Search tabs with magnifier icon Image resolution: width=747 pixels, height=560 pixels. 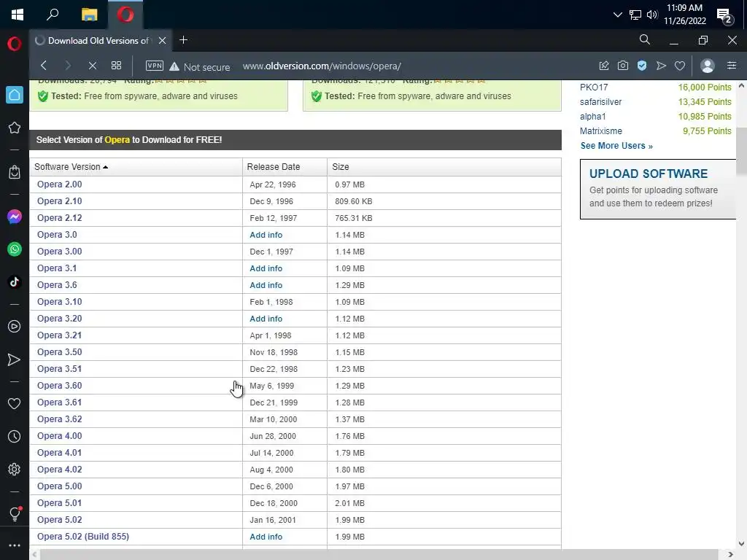coord(645,40)
